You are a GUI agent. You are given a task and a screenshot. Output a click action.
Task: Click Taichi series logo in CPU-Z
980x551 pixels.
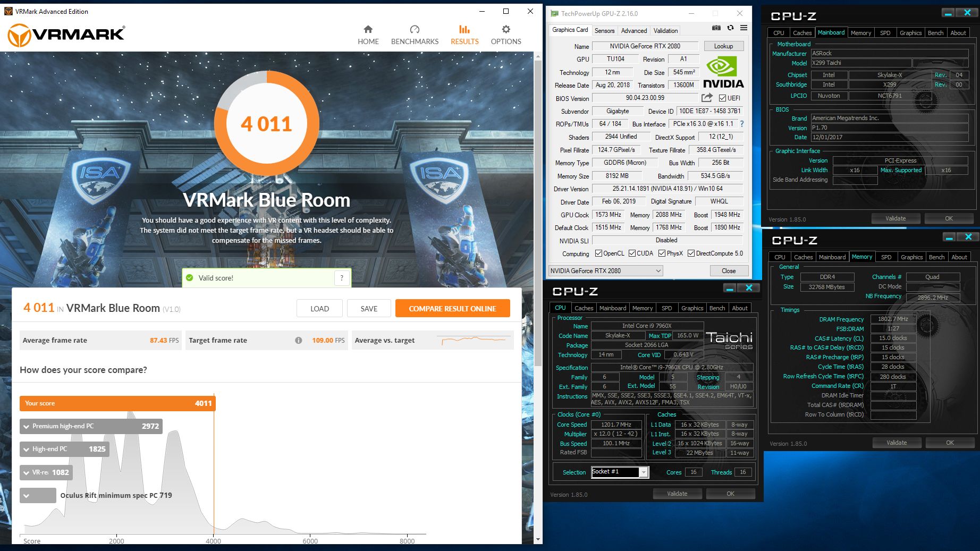point(730,340)
